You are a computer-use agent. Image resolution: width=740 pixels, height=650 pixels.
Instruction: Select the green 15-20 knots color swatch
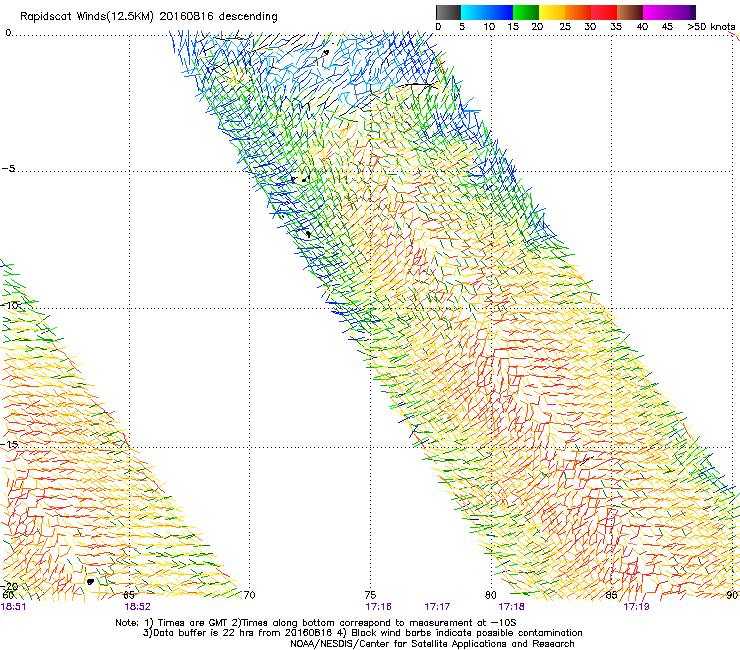click(526, 12)
